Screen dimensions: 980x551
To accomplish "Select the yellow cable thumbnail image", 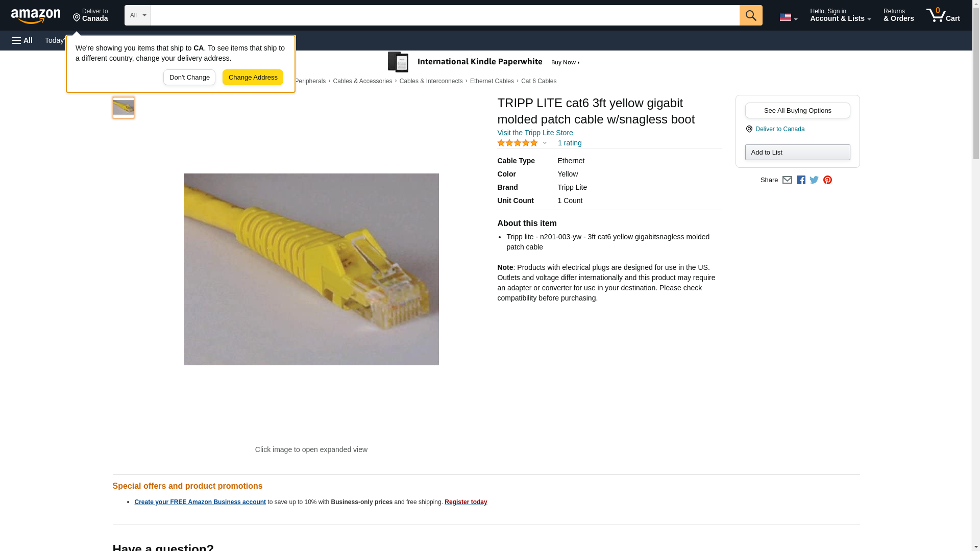I will (x=123, y=108).
